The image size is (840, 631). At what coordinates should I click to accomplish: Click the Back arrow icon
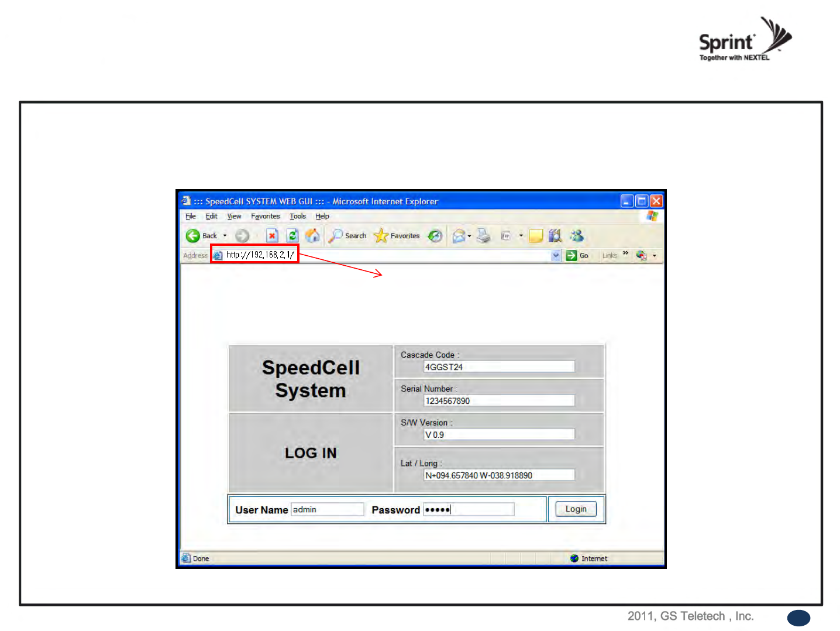click(x=193, y=236)
